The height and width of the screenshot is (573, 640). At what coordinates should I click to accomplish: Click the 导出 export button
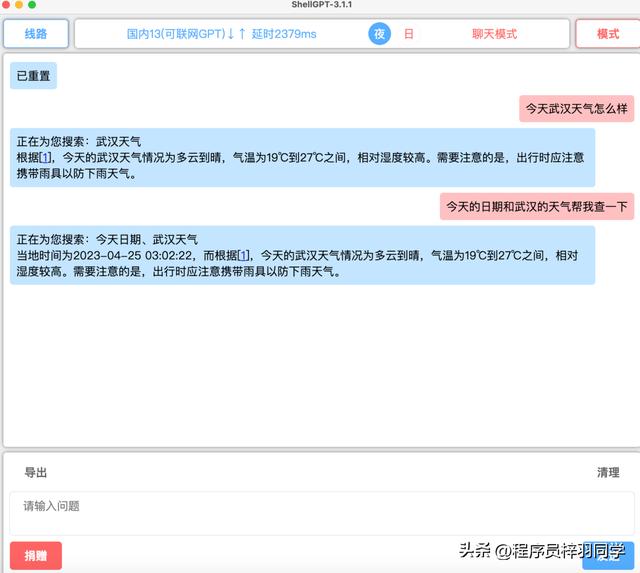[36, 473]
